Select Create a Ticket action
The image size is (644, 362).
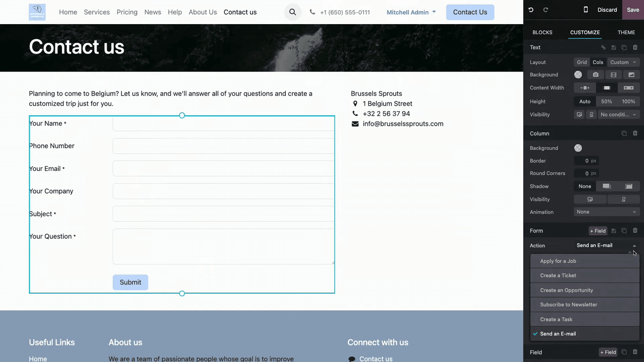coord(558,276)
